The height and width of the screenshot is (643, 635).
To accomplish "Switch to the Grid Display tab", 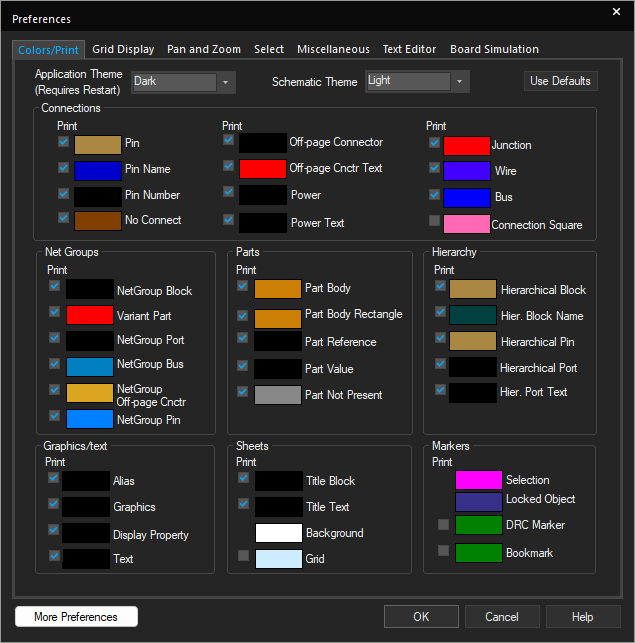I will point(123,49).
